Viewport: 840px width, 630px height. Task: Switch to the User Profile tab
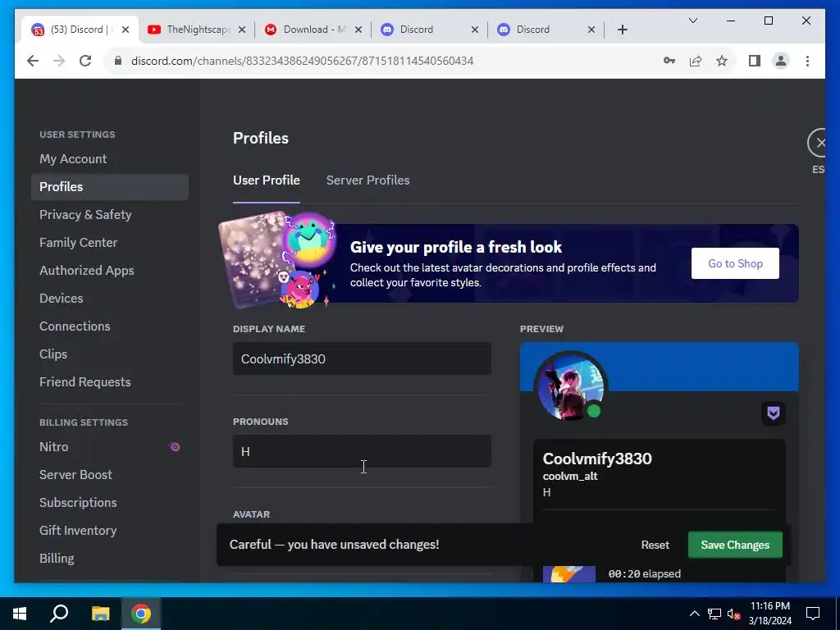pos(267,180)
